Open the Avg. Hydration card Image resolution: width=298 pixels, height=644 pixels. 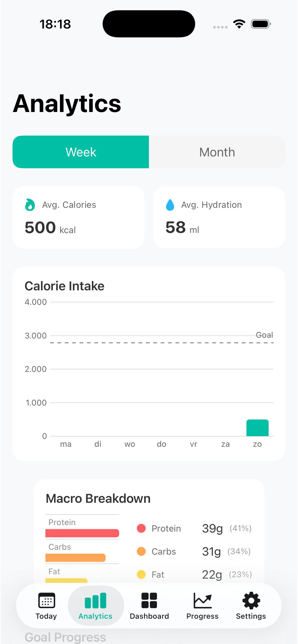(219, 217)
